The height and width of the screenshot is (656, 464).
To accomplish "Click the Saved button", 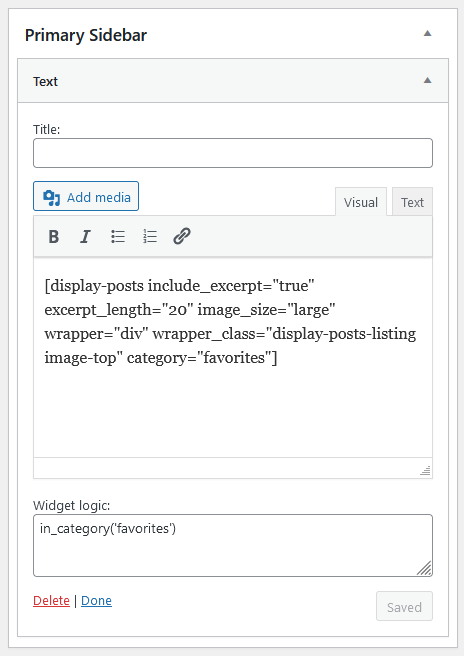I will 404,606.
